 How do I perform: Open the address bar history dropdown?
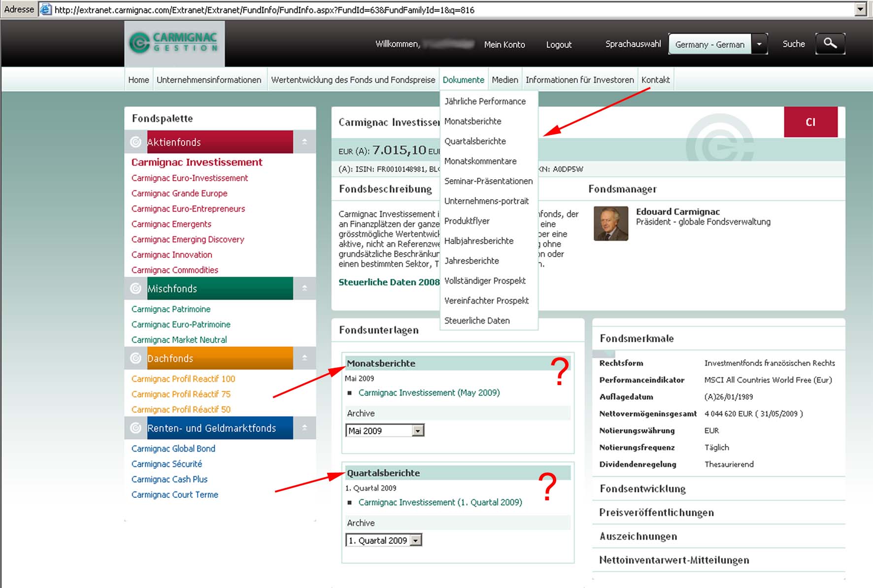tap(861, 9)
